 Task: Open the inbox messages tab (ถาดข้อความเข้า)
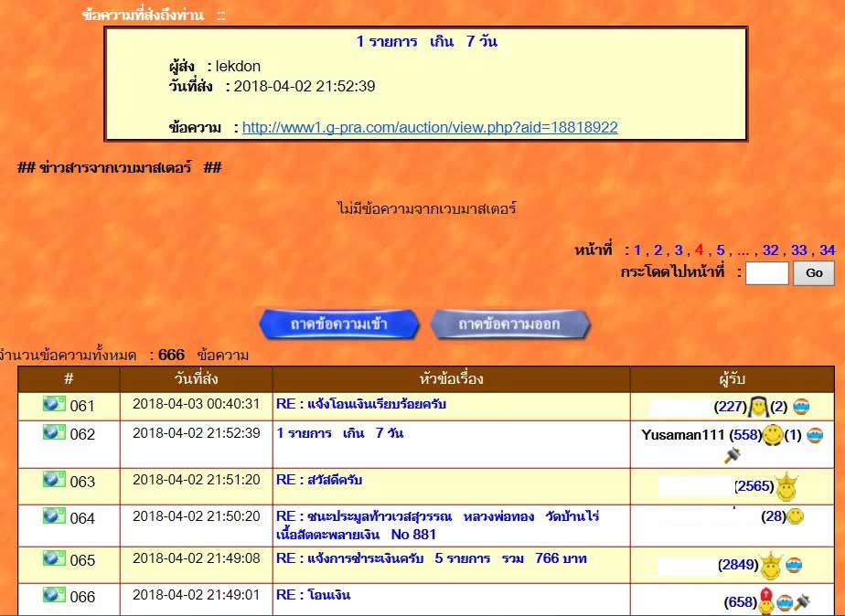point(339,324)
